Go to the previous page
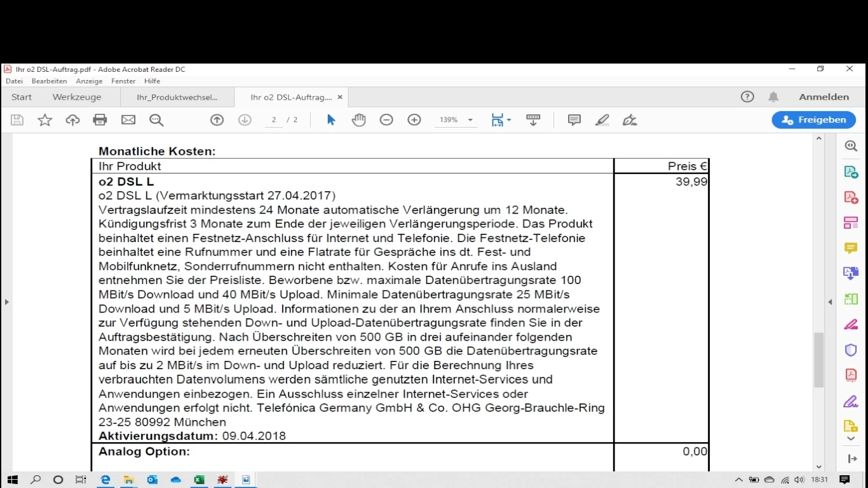The width and height of the screenshot is (868, 488). [217, 119]
